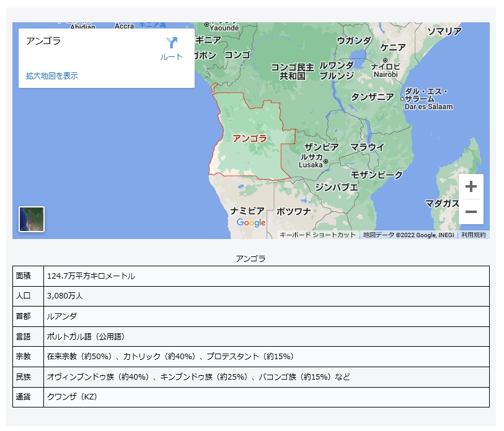Click the ルート directions icon

pos(172,43)
